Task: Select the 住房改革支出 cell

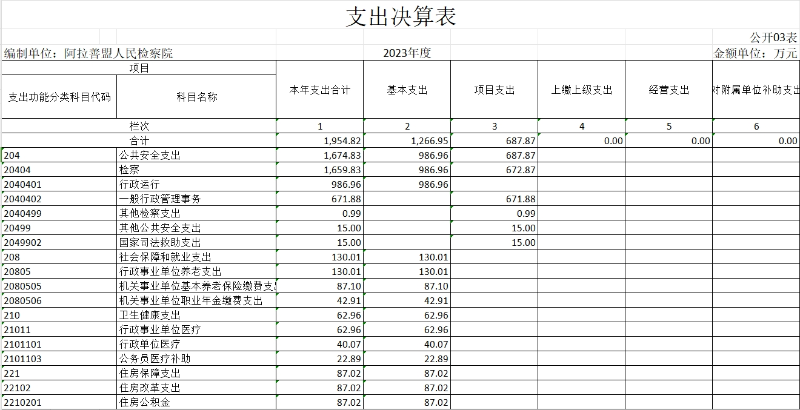Action: [197, 388]
